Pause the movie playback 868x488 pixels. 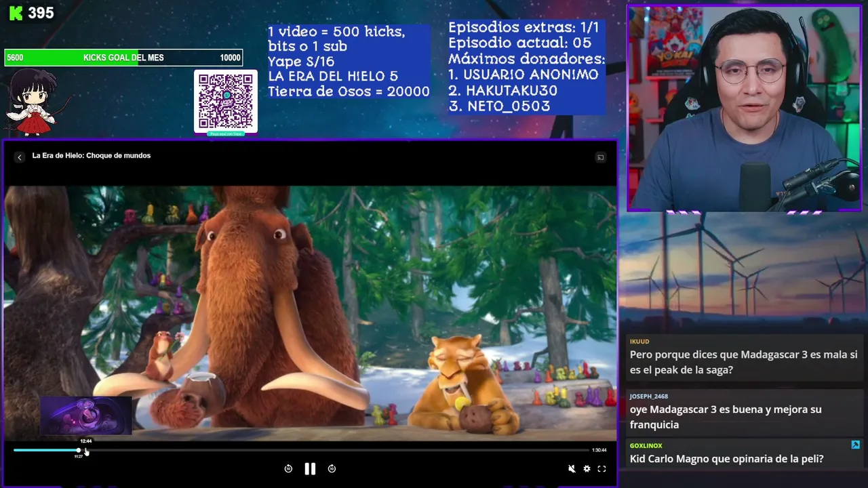[310, 468]
